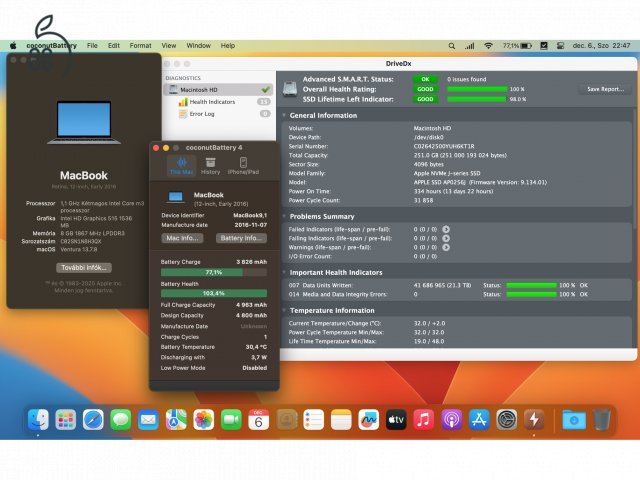Click the Overall Health Rating progress bar
The width and height of the screenshot is (640, 480).
(477, 89)
